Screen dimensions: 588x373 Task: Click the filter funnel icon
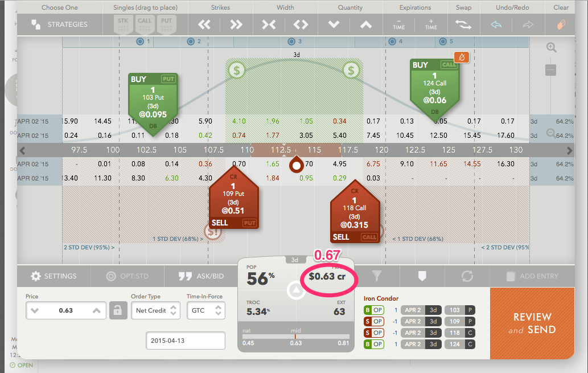376,276
